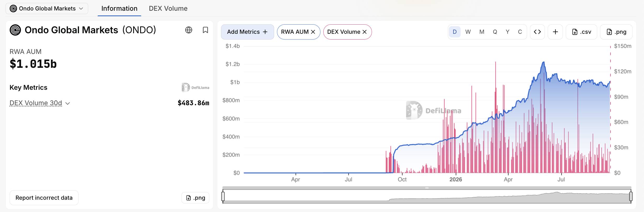
Task: Click the plus chart button
Action: [x=555, y=32]
